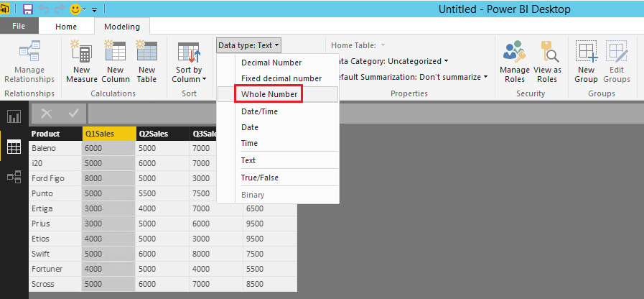The image size is (644, 299).
Task: Pick the Date data type option
Action: (x=250, y=127)
